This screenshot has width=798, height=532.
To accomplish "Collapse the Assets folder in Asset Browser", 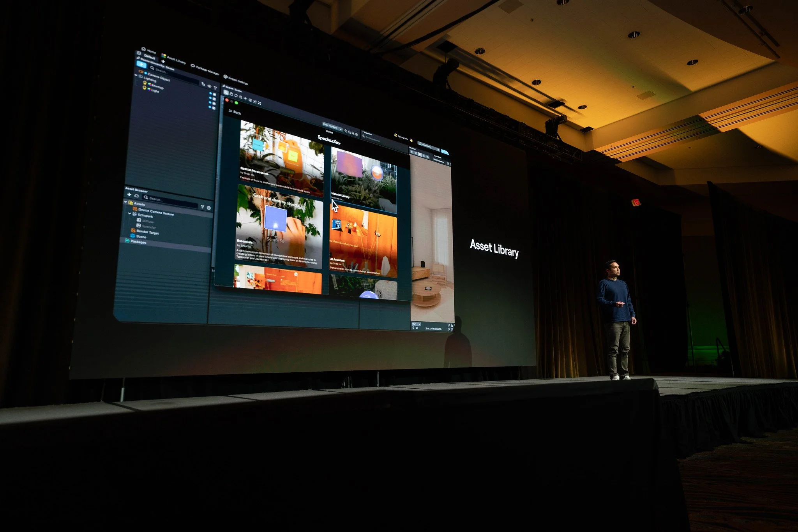I will (126, 202).
